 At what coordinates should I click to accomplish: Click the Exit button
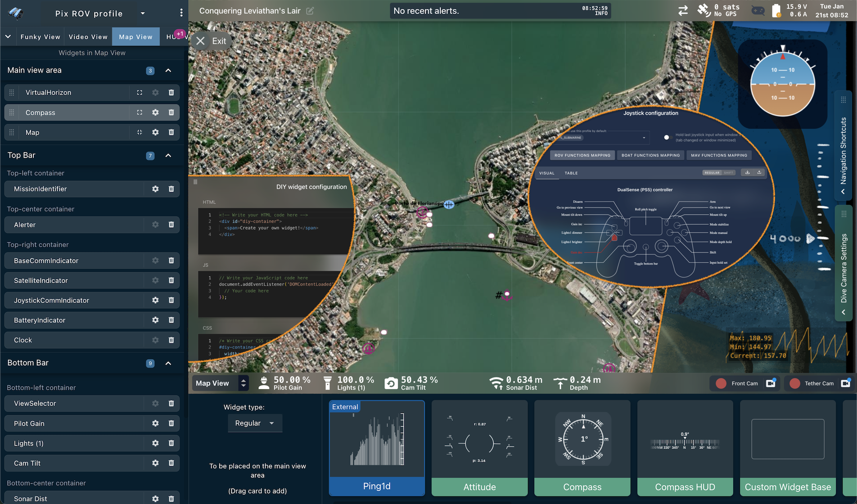click(x=211, y=41)
